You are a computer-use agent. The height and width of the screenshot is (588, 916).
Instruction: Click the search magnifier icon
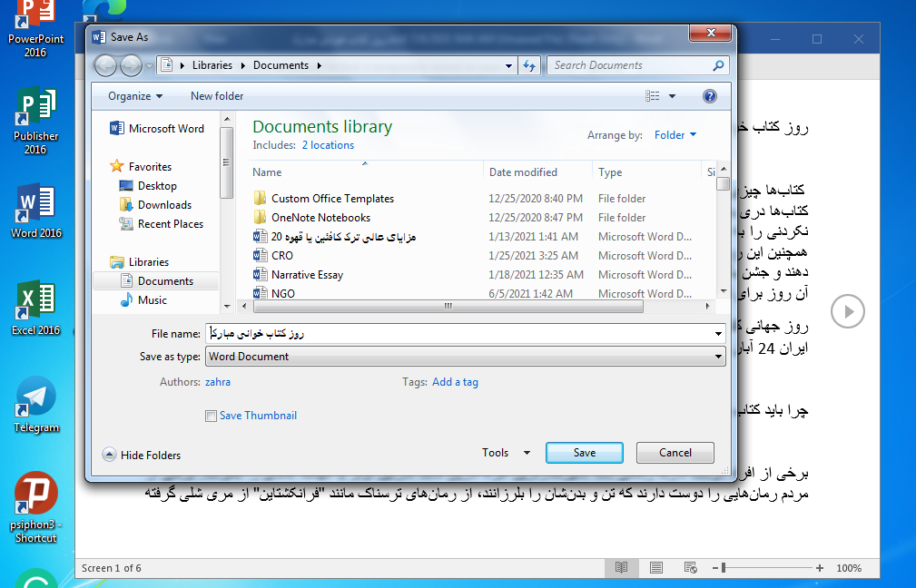[x=718, y=65]
